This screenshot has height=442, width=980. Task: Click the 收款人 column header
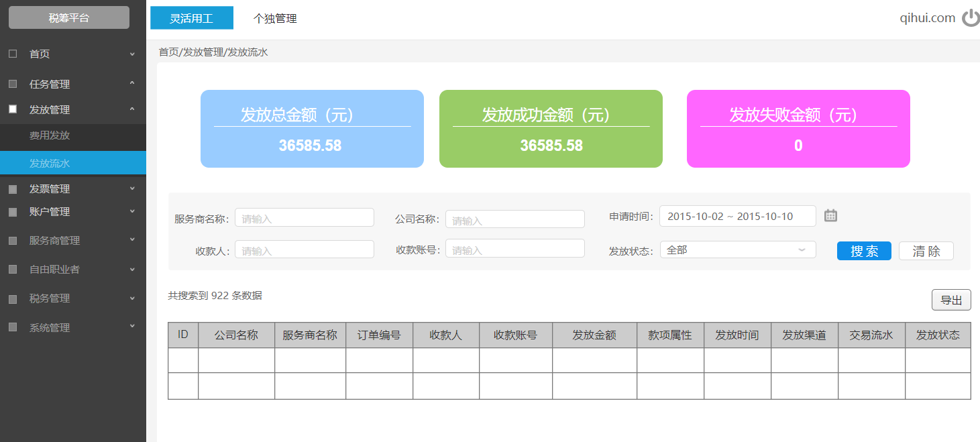(x=446, y=335)
